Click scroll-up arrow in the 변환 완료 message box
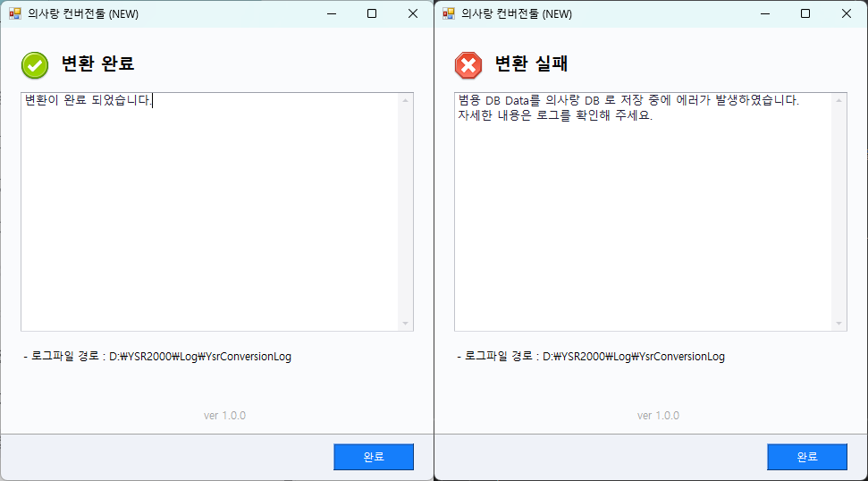 pos(406,100)
